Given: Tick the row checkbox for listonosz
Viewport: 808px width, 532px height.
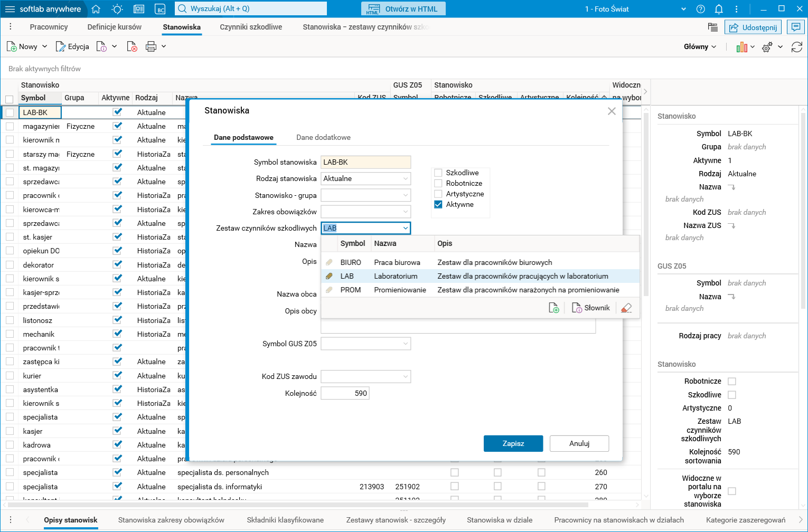Looking at the screenshot, I should [10, 320].
